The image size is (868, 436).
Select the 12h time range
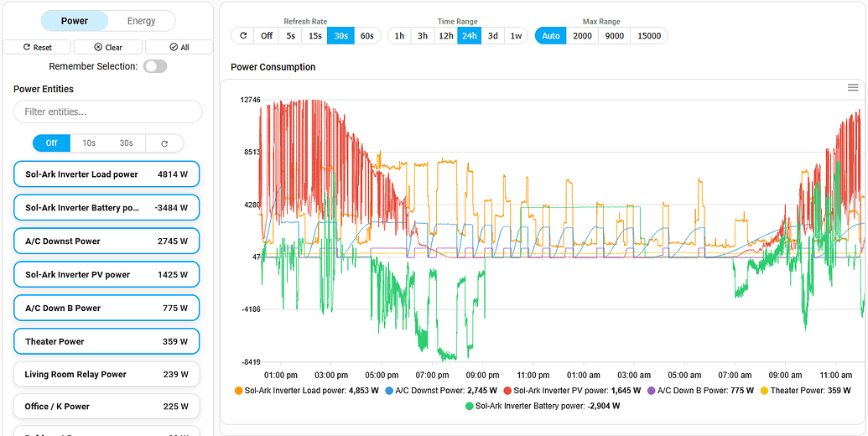tap(445, 35)
